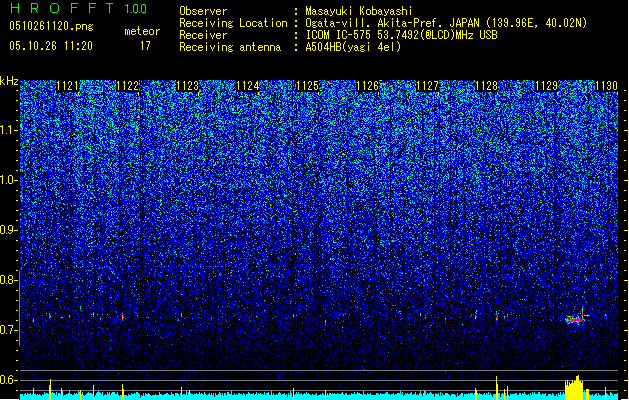Click the ICOM IC-575 receiver text
Viewport: 629px width, 400px height.
[x=401, y=35]
